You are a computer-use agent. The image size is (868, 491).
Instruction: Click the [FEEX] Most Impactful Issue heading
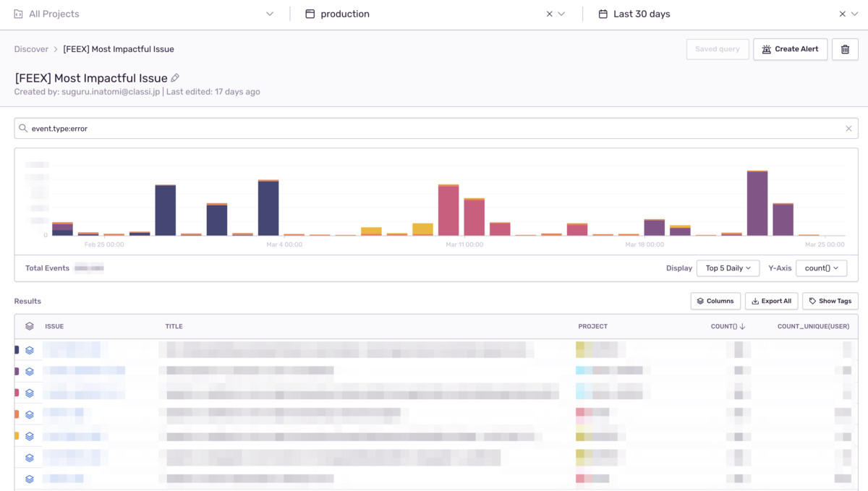pyautogui.click(x=91, y=78)
